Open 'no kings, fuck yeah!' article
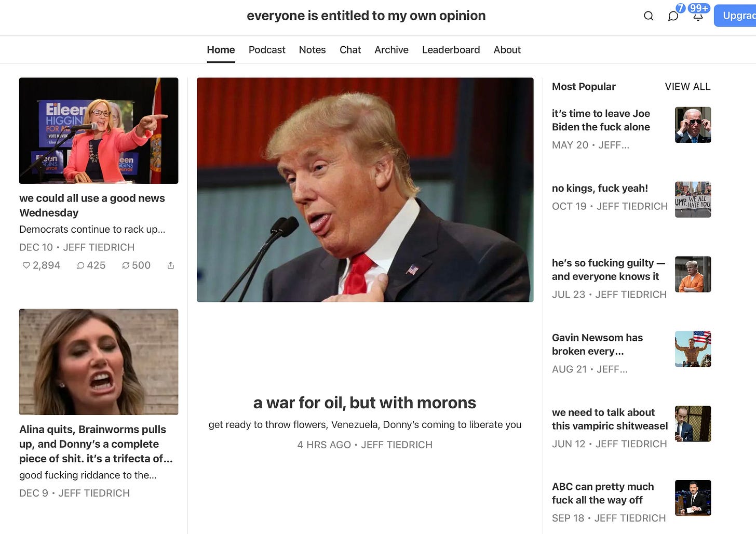Screen dimensions: 756x534 coord(600,188)
